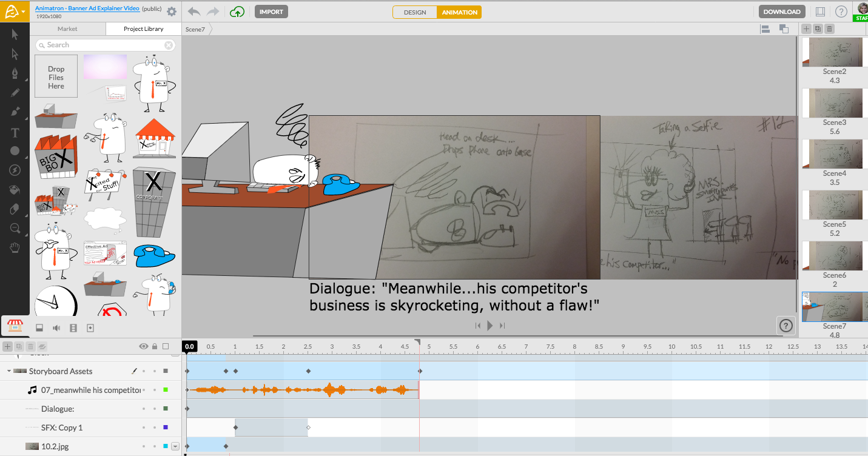Switch to DESIGN mode

[x=415, y=12]
